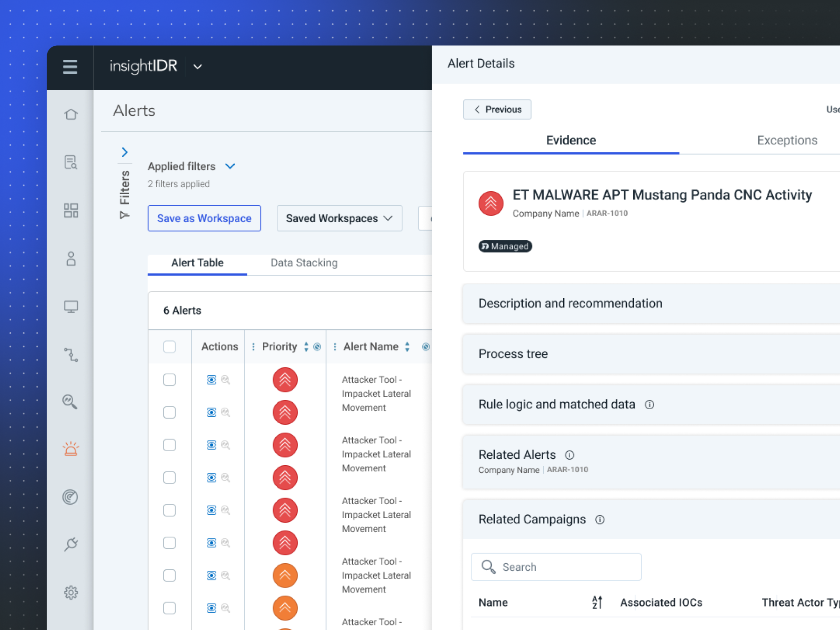
Task: Click the '6 Alerts' count label
Action: [x=182, y=311]
